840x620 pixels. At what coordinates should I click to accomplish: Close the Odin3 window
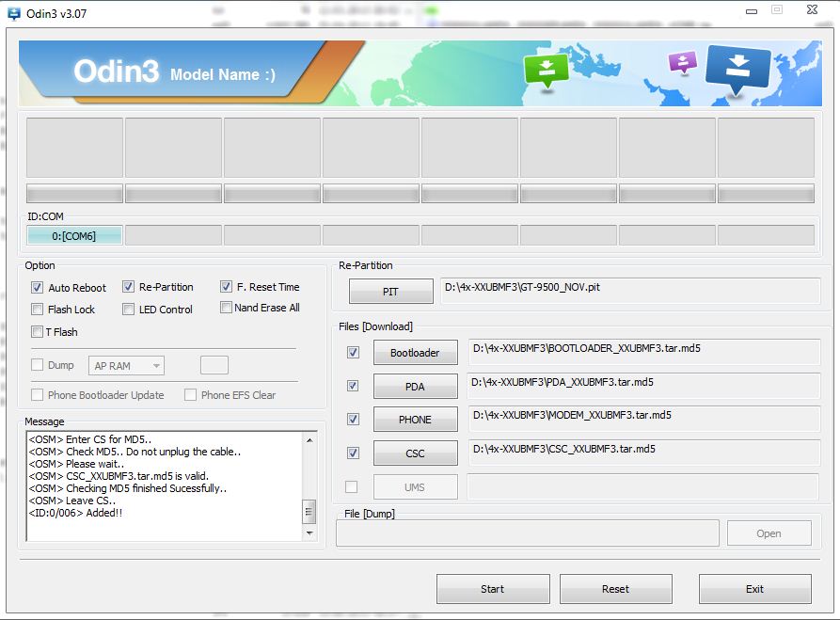812,9
